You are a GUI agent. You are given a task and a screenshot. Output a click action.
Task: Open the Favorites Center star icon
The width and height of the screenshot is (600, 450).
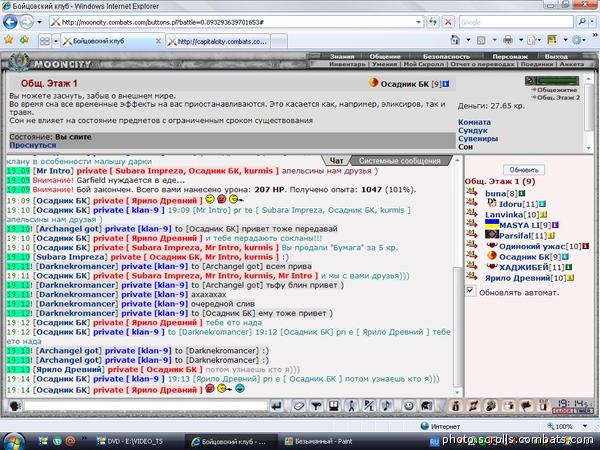8,40
